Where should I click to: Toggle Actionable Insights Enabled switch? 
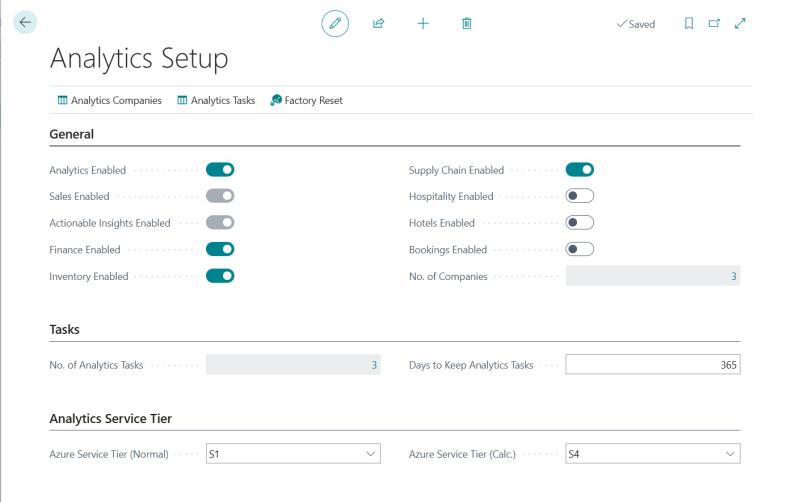coord(220,222)
